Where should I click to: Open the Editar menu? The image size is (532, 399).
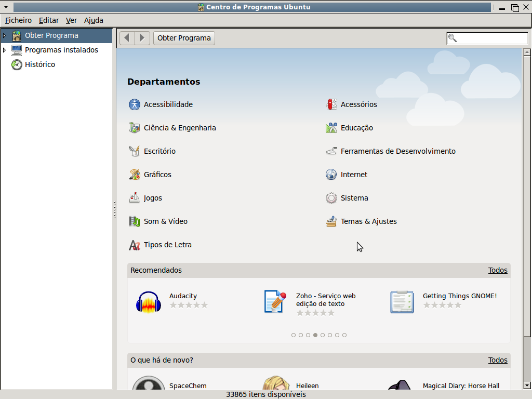48,20
